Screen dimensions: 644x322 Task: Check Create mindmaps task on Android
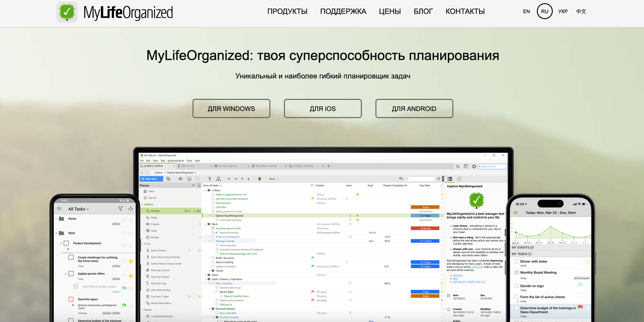[71, 257]
